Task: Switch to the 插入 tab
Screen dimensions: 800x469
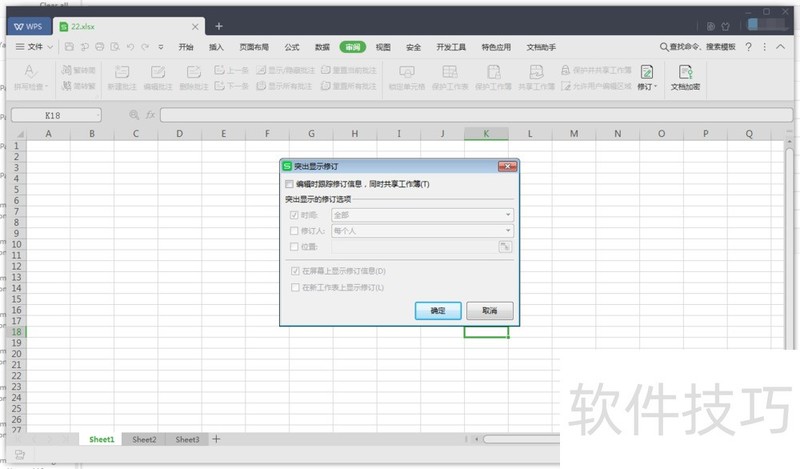Action: (x=216, y=47)
